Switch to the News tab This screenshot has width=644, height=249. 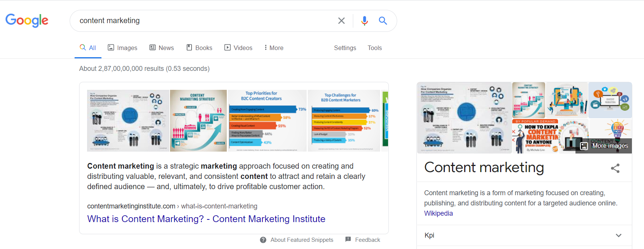(x=162, y=48)
